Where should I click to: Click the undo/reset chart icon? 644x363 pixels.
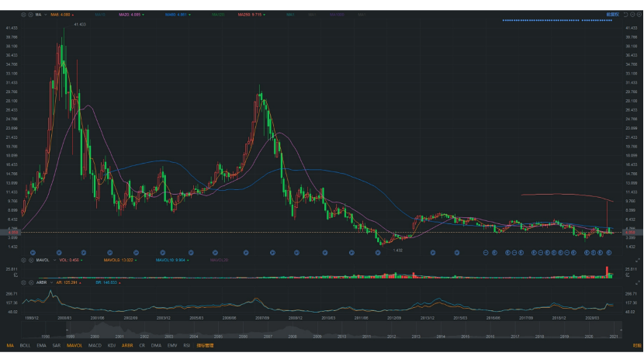click(x=625, y=15)
